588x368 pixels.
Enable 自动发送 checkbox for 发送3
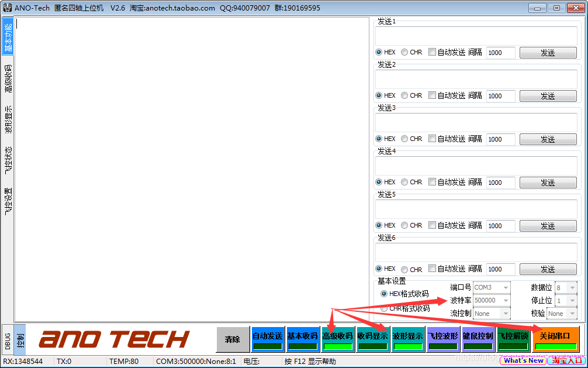(432, 139)
